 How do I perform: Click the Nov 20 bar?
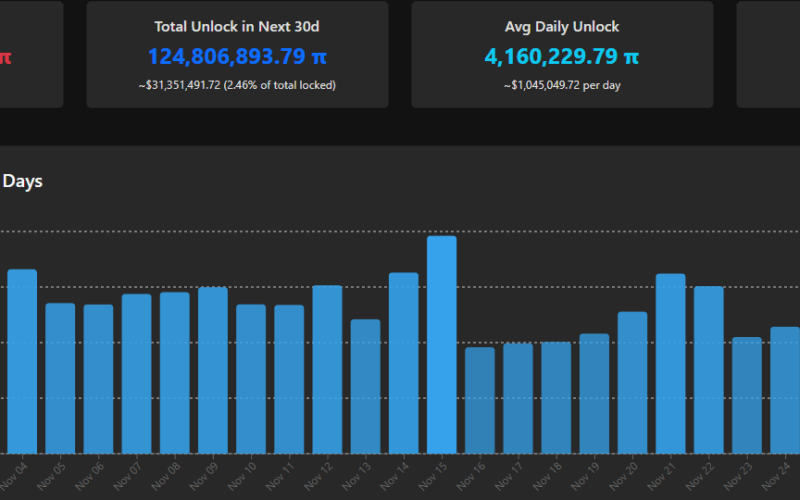click(x=632, y=382)
